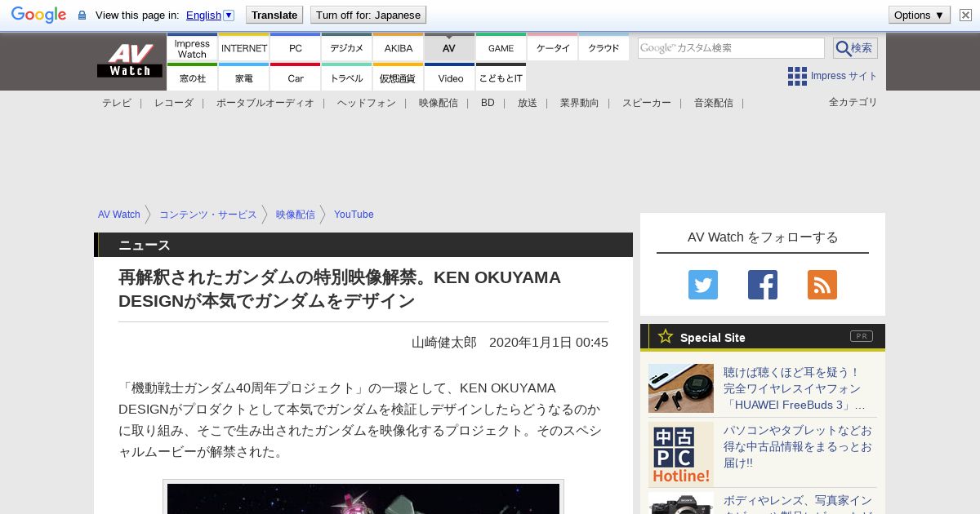This screenshot has height=514, width=980.
Task: Open the クラウド tab
Action: 604,47
